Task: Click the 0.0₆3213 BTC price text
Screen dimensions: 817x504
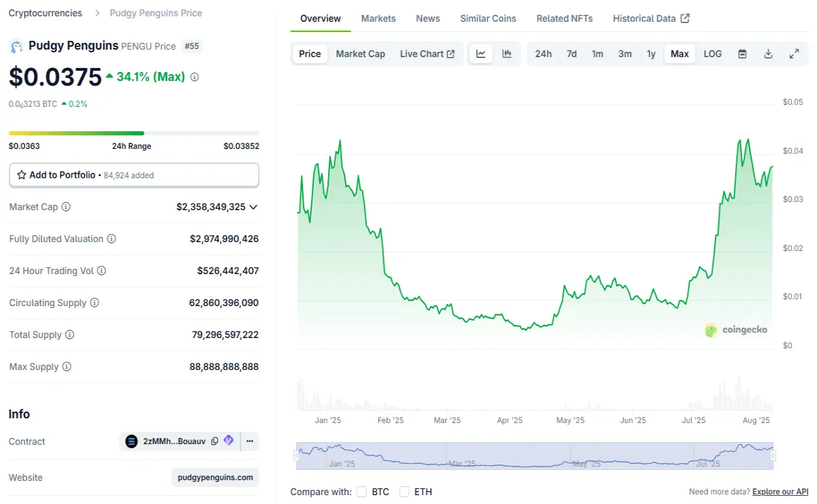Action: [33, 104]
